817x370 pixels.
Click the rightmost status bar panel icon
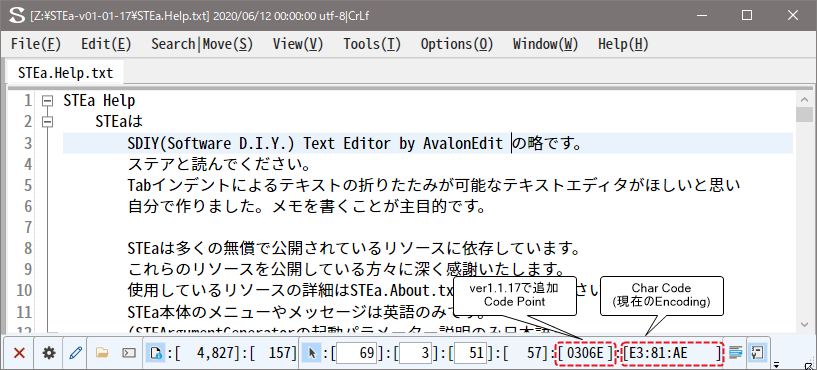(757, 353)
